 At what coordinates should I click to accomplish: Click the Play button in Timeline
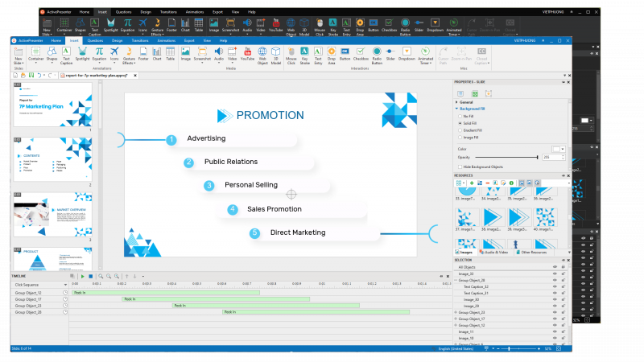click(x=81, y=276)
